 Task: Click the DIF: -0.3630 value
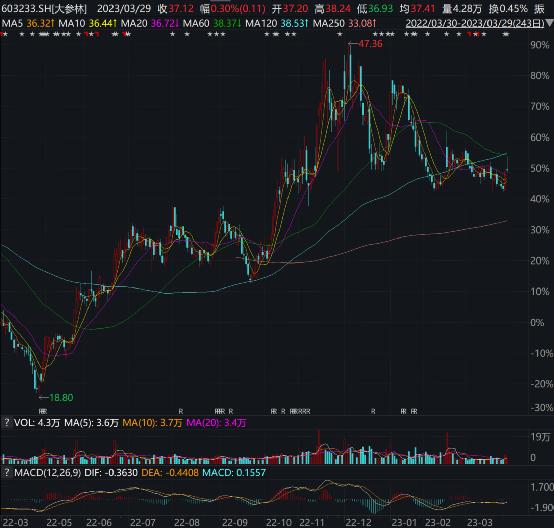click(111, 473)
